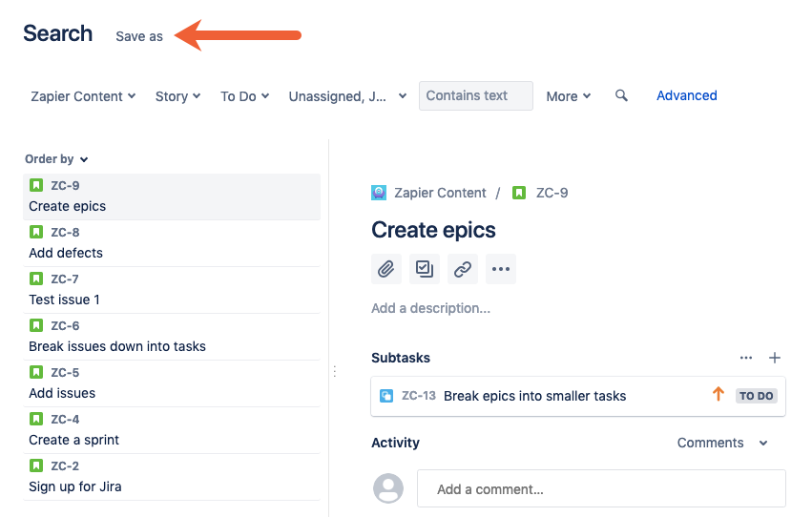Open the Story issue type dropdown
The height and width of the screenshot is (517, 812).
point(177,96)
